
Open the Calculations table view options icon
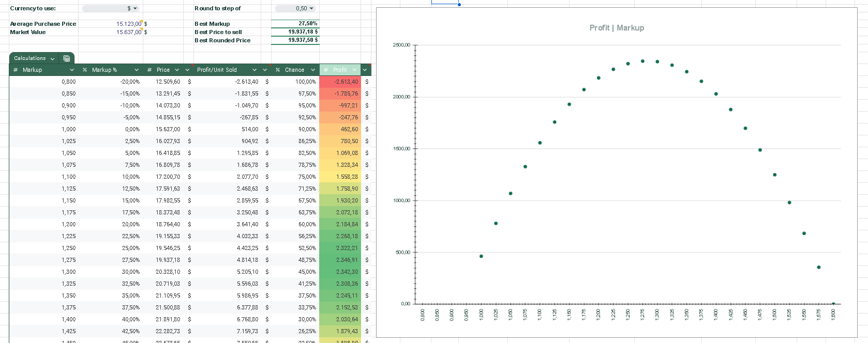(67, 58)
